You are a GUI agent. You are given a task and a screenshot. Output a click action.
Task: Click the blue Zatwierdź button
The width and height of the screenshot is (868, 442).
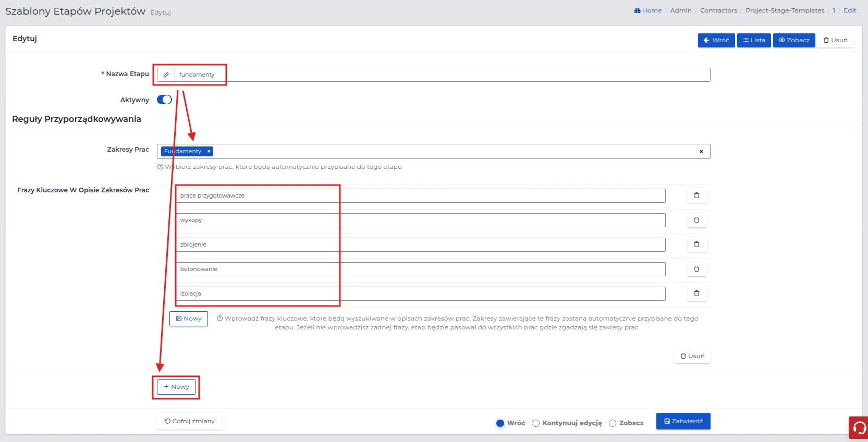(683, 421)
